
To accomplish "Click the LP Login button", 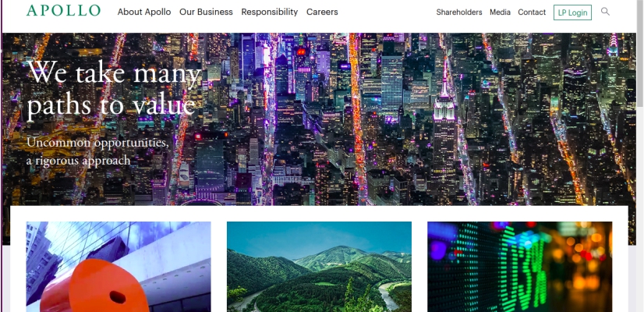I will (x=572, y=12).
